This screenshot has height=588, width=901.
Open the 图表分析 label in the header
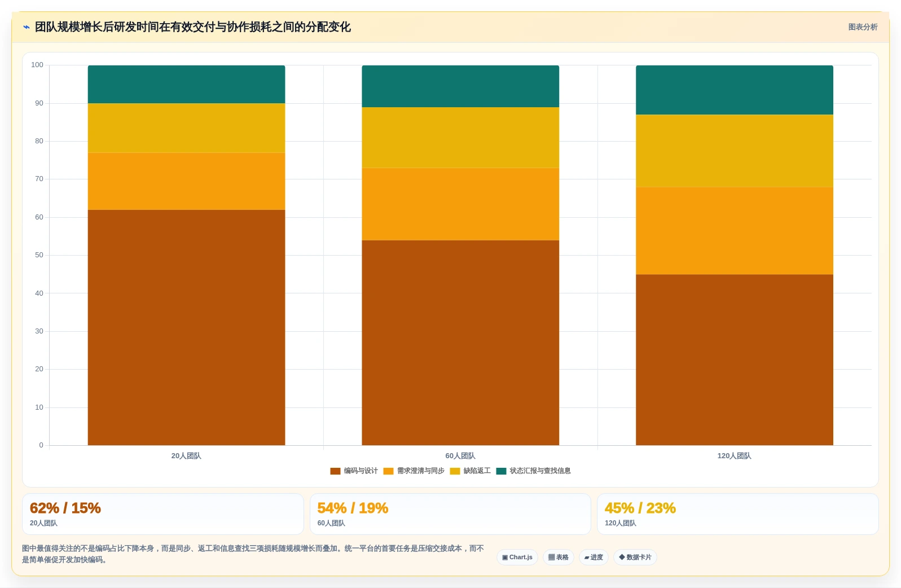tap(863, 27)
